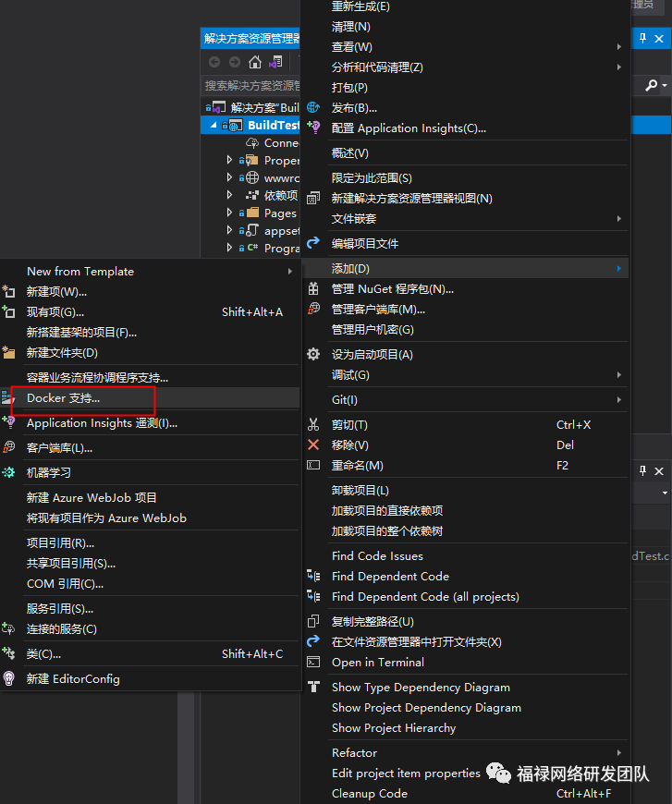
Task: Choose 容器业务流程协调程序支持 menu item
Action: [150, 378]
